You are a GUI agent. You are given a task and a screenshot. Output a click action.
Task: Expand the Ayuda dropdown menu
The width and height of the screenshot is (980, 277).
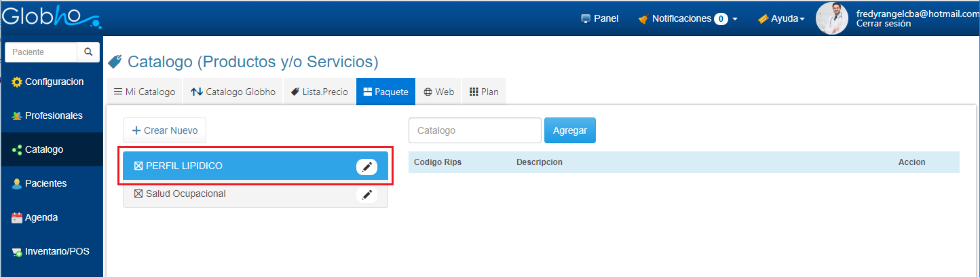pyautogui.click(x=781, y=18)
